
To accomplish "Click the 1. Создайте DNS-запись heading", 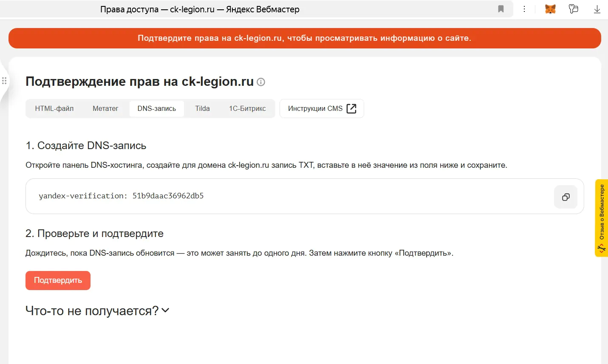I will [x=86, y=146].
